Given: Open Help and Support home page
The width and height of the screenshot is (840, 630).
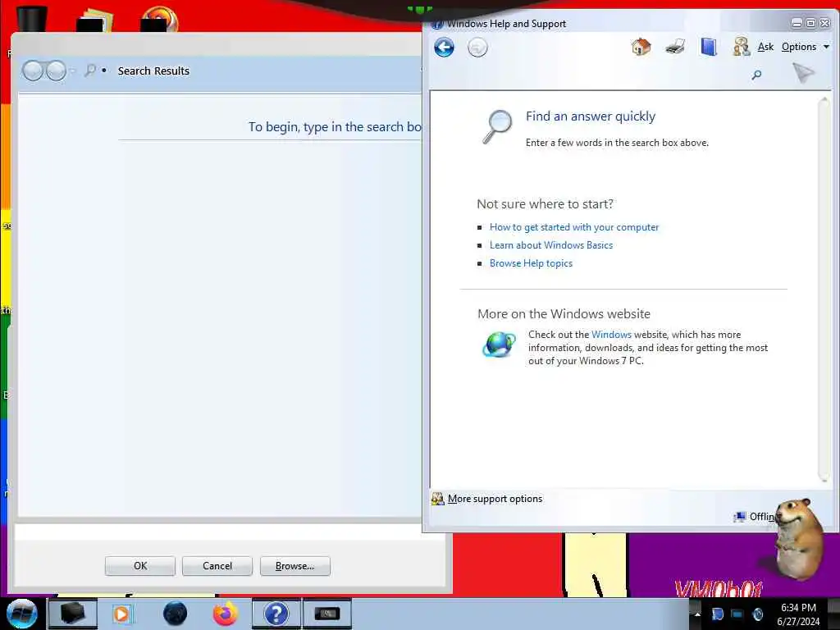Looking at the screenshot, I should (x=641, y=47).
